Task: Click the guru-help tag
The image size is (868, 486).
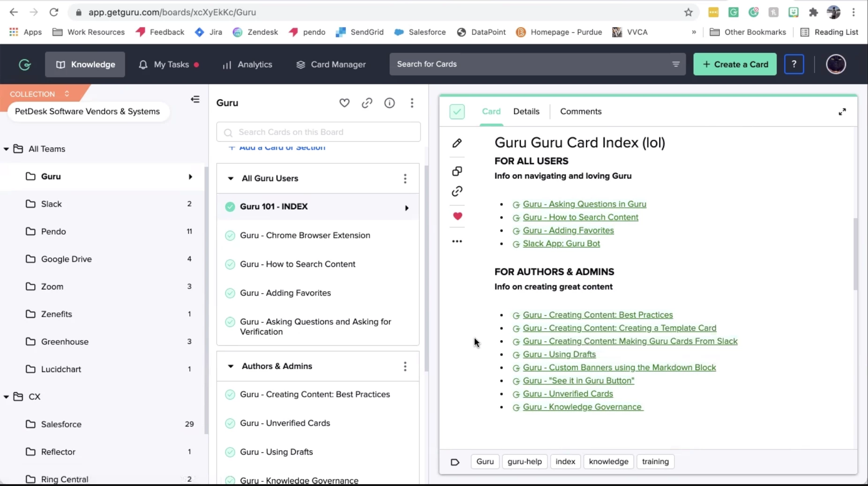Action: click(x=524, y=462)
